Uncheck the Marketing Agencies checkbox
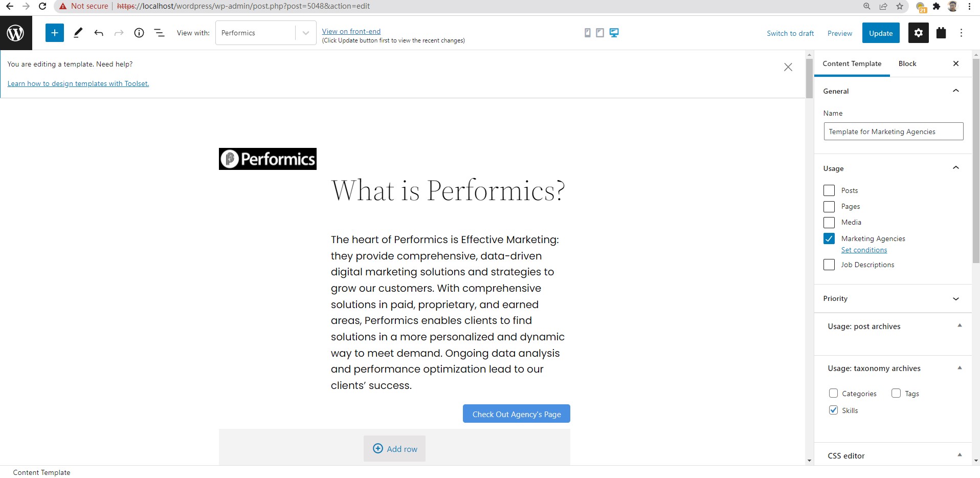Screen dimensions: 980x478 [829, 238]
